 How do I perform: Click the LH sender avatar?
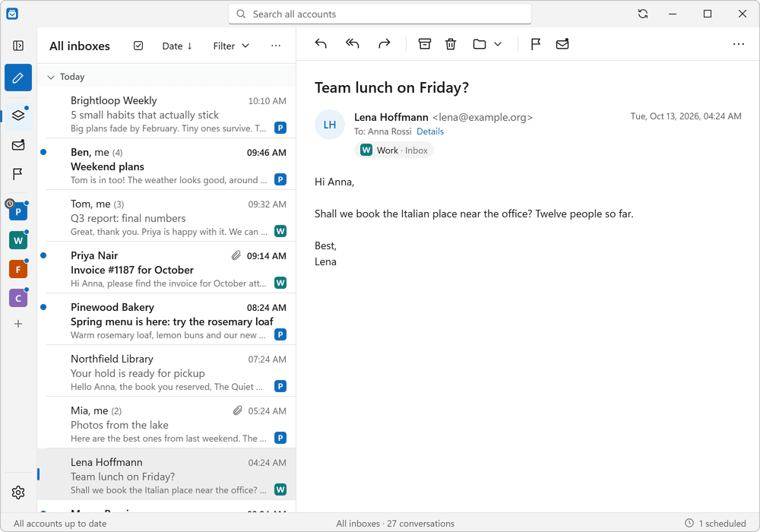(330, 125)
